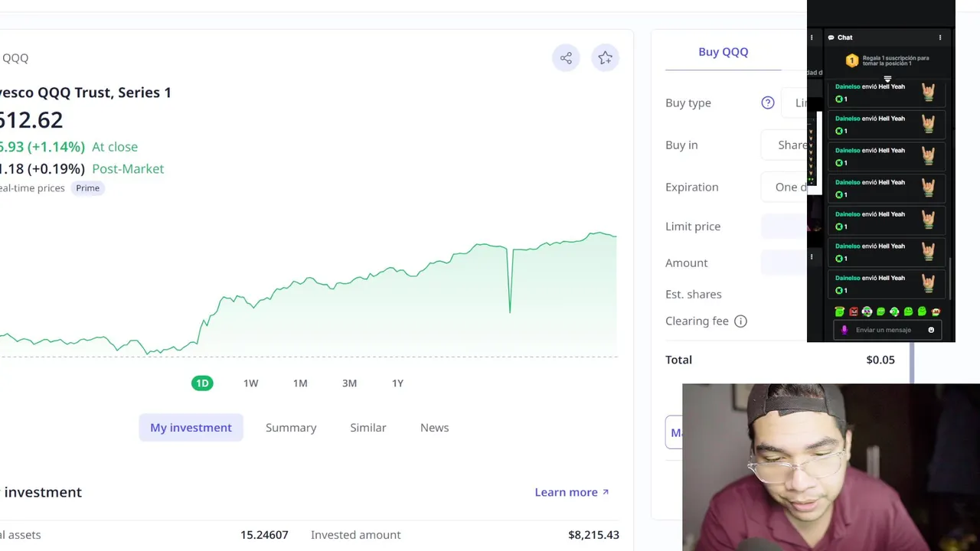Select the 1M chart range
The image size is (980, 551).
300,383
